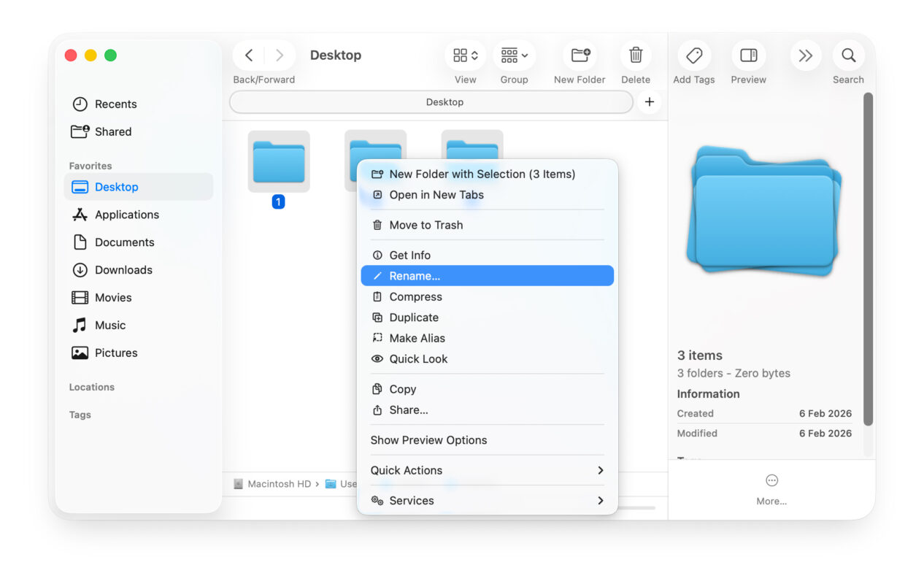
Task: Click the Add Tags toolbar icon
Action: tap(693, 55)
